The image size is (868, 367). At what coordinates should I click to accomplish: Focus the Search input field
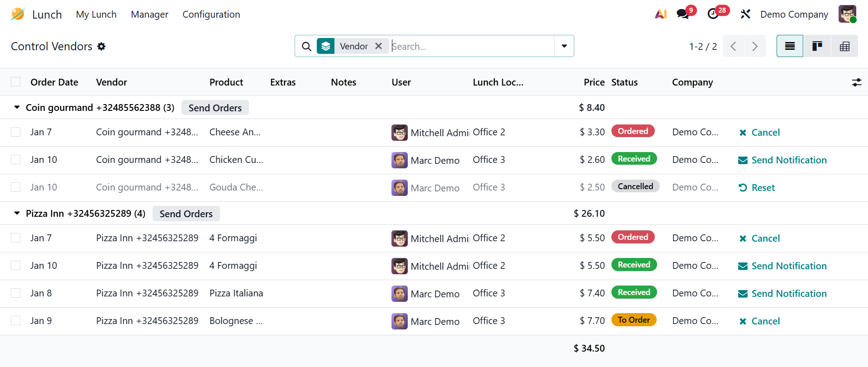coord(471,46)
